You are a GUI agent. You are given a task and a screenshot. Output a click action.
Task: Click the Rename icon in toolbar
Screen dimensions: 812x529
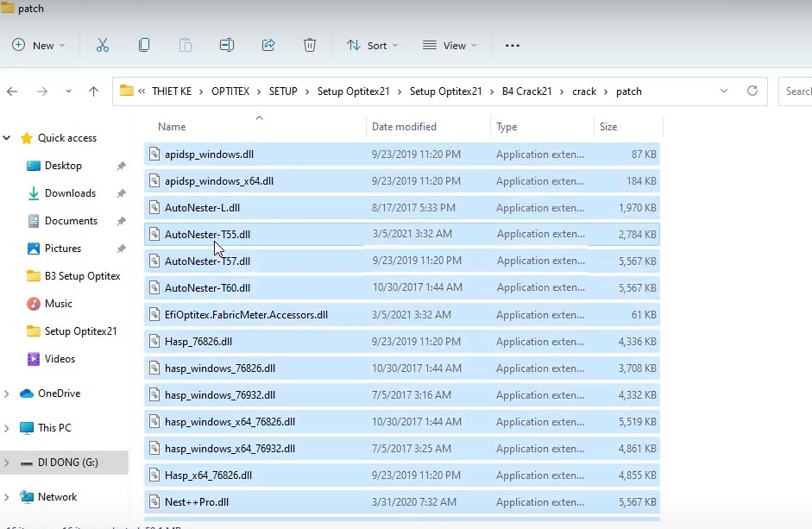(227, 45)
